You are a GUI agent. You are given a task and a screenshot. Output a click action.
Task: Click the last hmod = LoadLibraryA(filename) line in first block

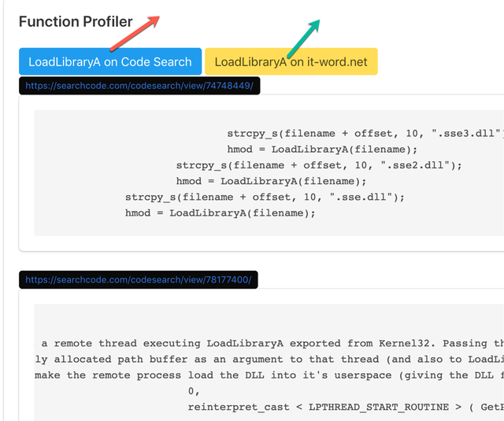coord(220,213)
